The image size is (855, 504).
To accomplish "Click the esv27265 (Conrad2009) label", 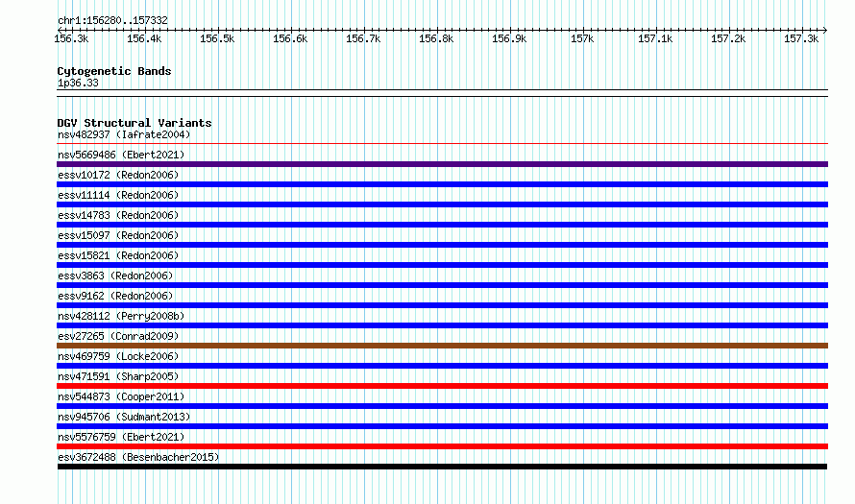I will point(118,336).
